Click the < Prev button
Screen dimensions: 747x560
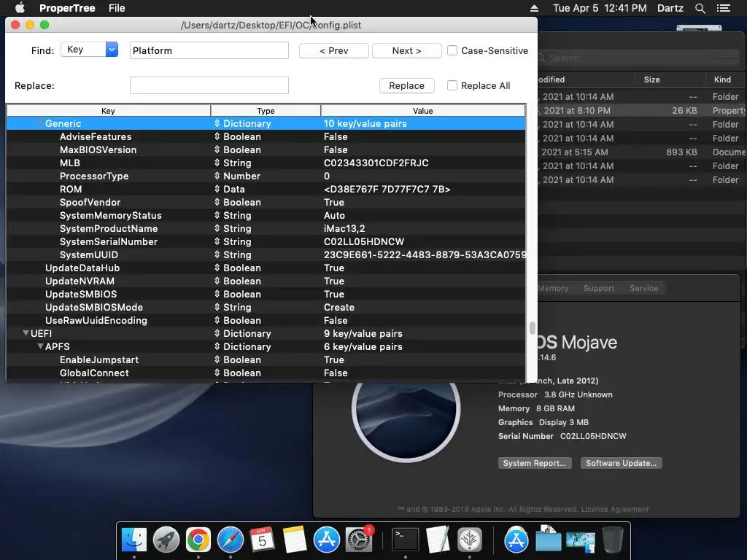[x=334, y=50]
